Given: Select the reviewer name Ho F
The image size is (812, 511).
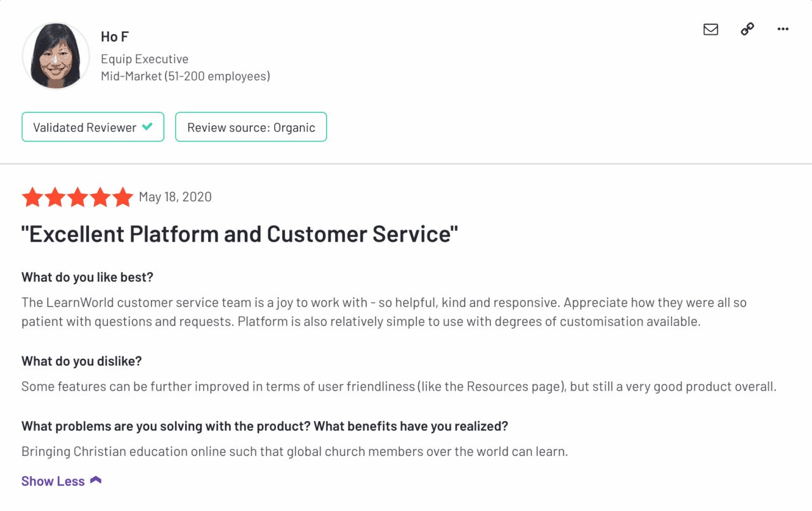Looking at the screenshot, I should click(x=114, y=36).
